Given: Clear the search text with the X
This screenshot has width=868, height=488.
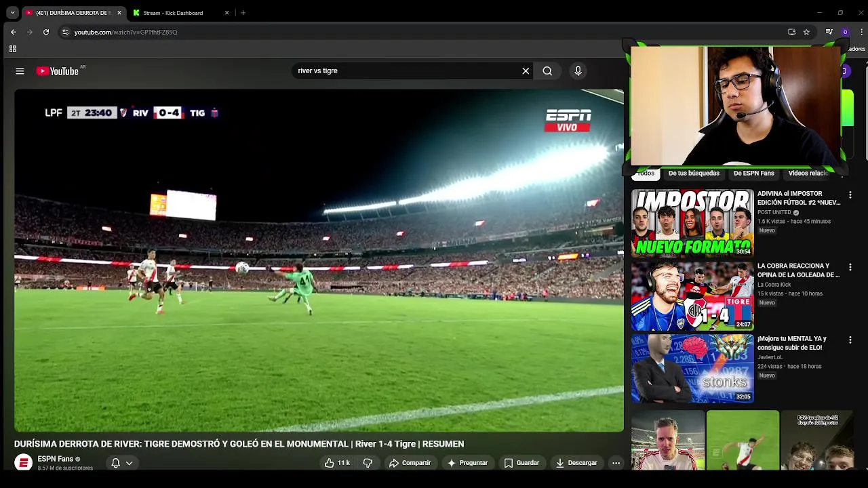Looking at the screenshot, I should click(x=526, y=71).
